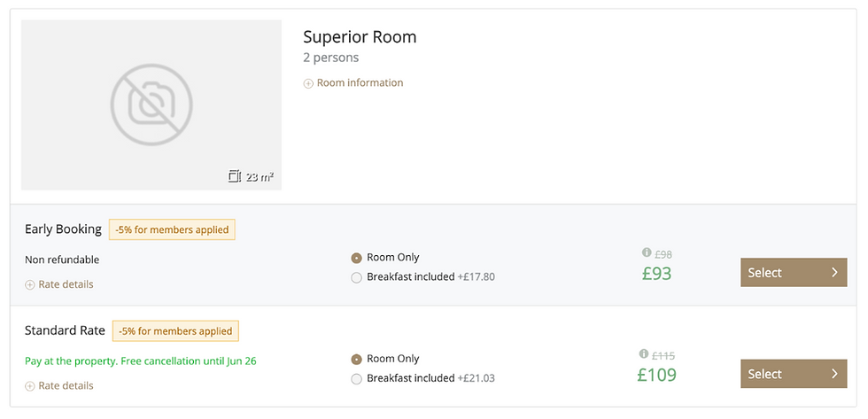This screenshot has height=419, width=868.
Task: Expand Rate details under Standard Rate
Action: (x=59, y=385)
